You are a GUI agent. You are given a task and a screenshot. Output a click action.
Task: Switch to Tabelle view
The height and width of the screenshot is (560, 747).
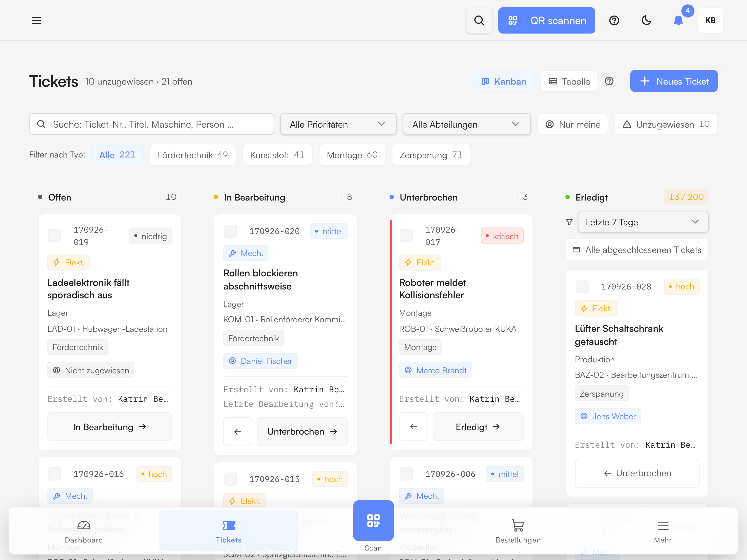tap(569, 81)
